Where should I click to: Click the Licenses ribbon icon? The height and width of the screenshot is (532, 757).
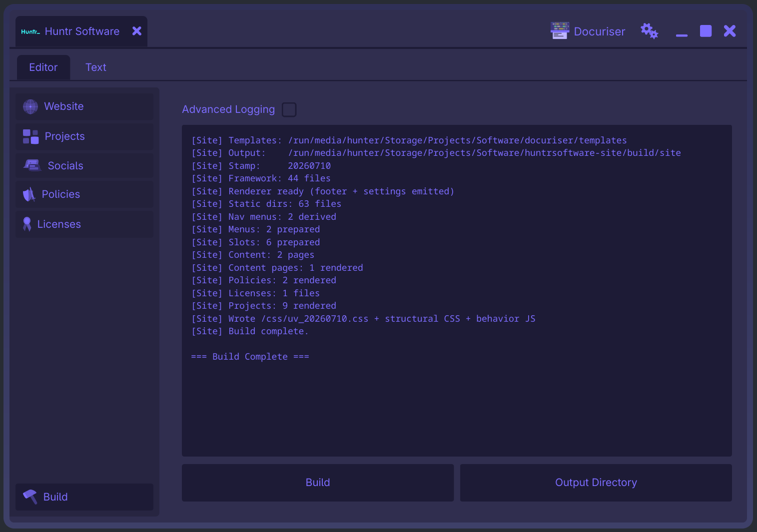27,224
